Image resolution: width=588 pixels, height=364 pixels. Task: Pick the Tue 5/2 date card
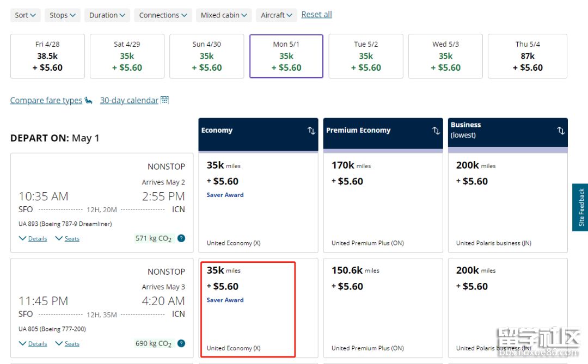[x=366, y=56]
